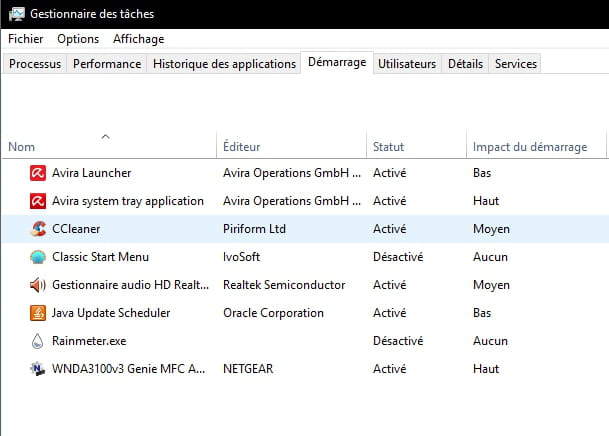The width and height of the screenshot is (609, 436).
Task: Switch to the Services tab
Action: pyautogui.click(x=516, y=64)
